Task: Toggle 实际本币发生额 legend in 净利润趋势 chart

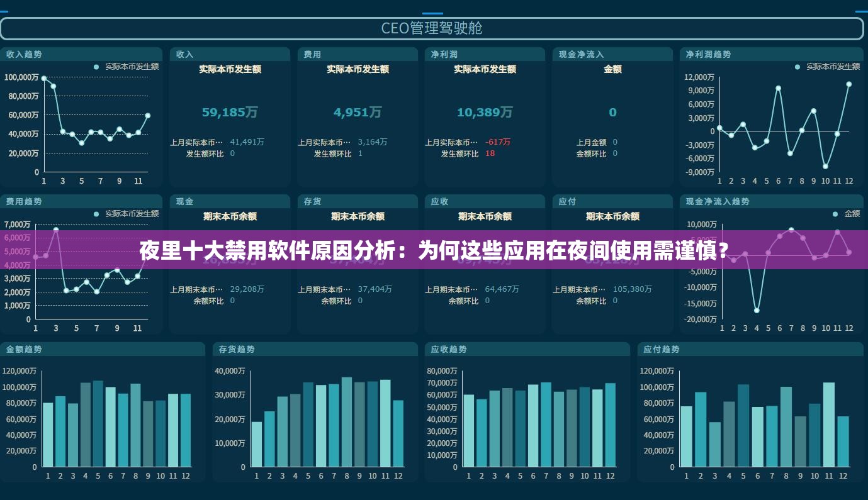Action: coord(828,66)
